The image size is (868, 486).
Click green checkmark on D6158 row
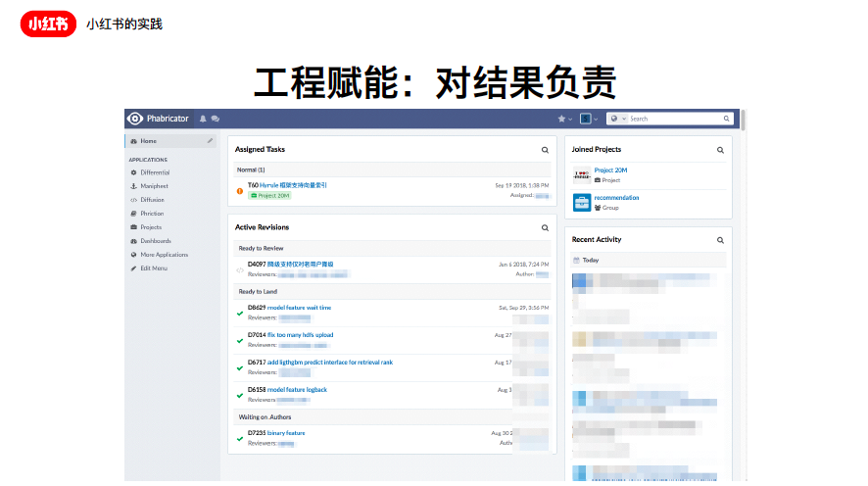coord(240,395)
